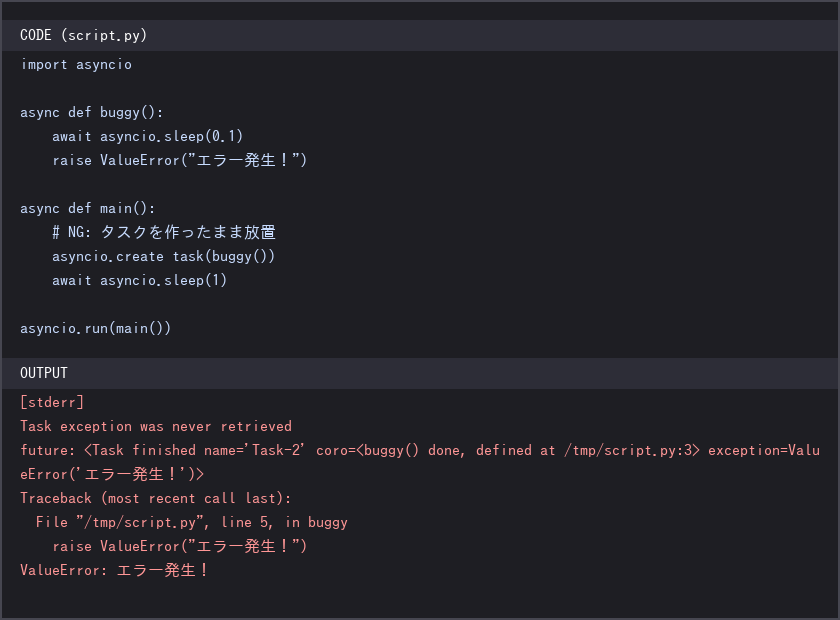The height and width of the screenshot is (620, 840).
Task: Click the asyncio.create_task(buggy()) line
Action: point(163,257)
